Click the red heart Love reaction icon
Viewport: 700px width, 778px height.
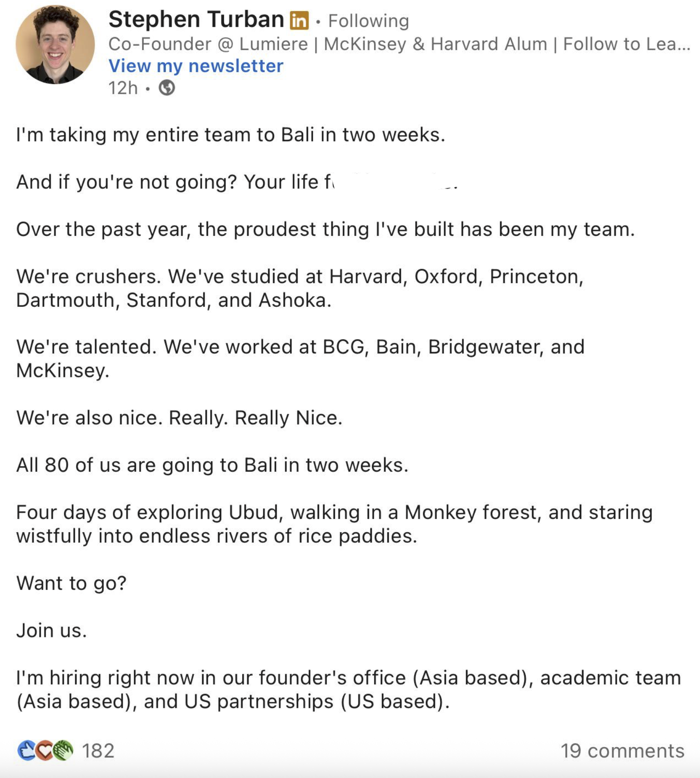point(44,750)
